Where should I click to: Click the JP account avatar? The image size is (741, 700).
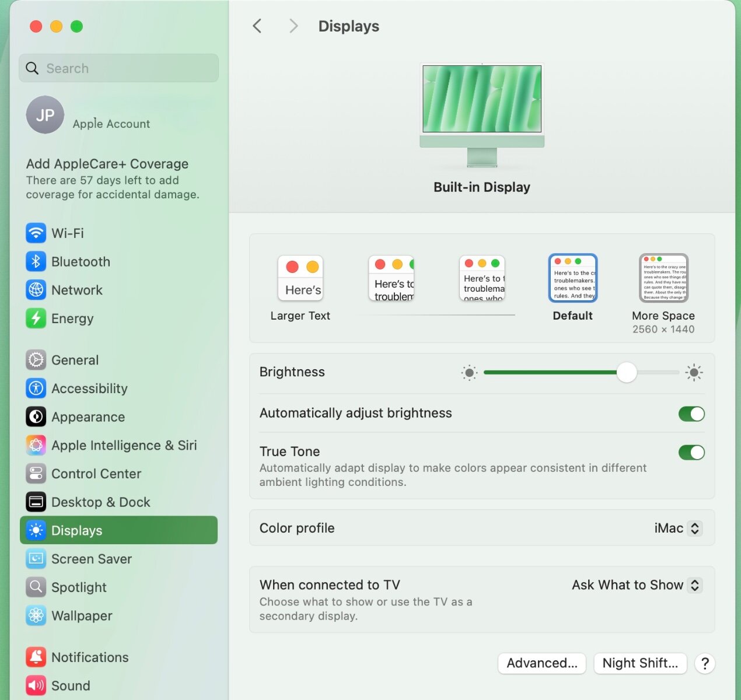pyautogui.click(x=45, y=115)
